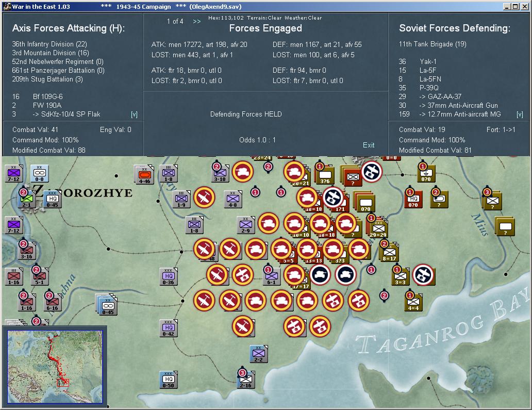Expand Axis forces list with [v] toggle

(135, 114)
